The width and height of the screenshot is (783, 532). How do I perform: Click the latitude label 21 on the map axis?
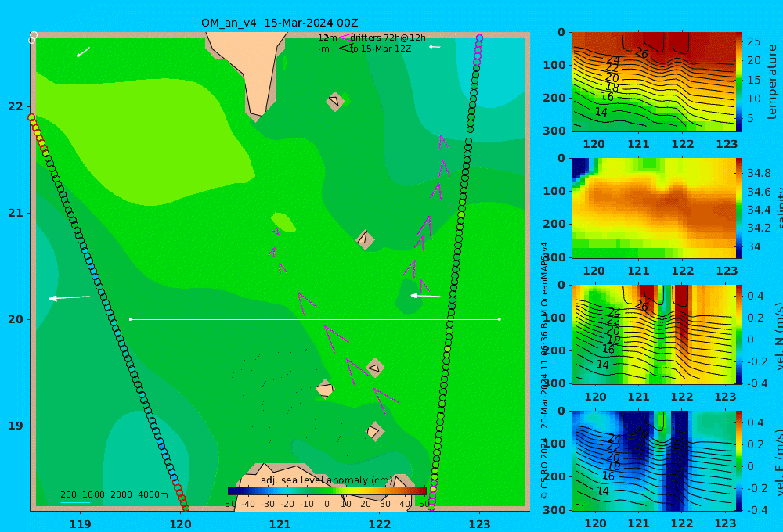(16, 213)
